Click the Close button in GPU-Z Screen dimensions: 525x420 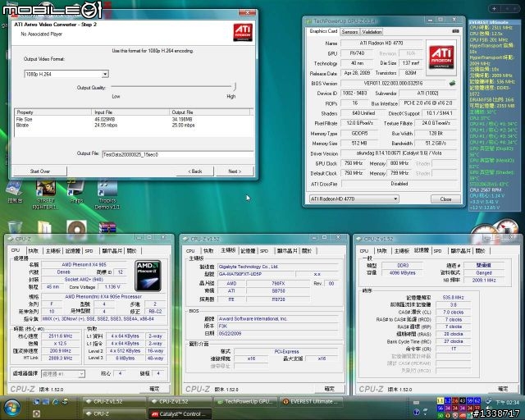pos(445,199)
